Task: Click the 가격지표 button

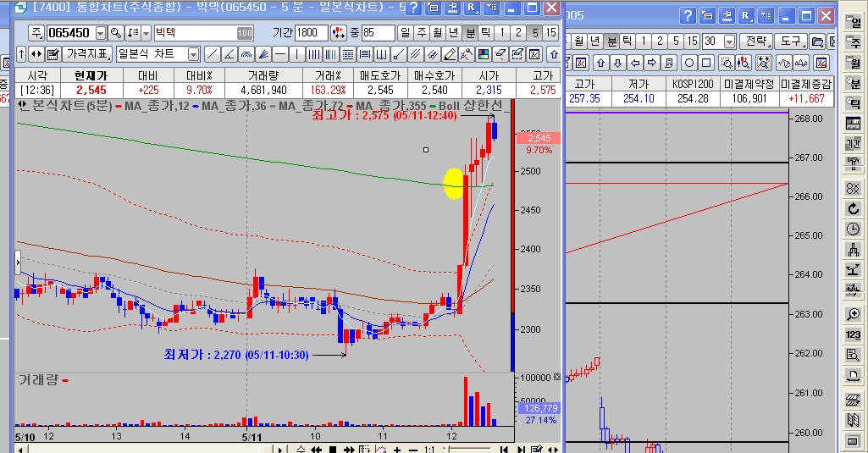Action: (x=88, y=54)
